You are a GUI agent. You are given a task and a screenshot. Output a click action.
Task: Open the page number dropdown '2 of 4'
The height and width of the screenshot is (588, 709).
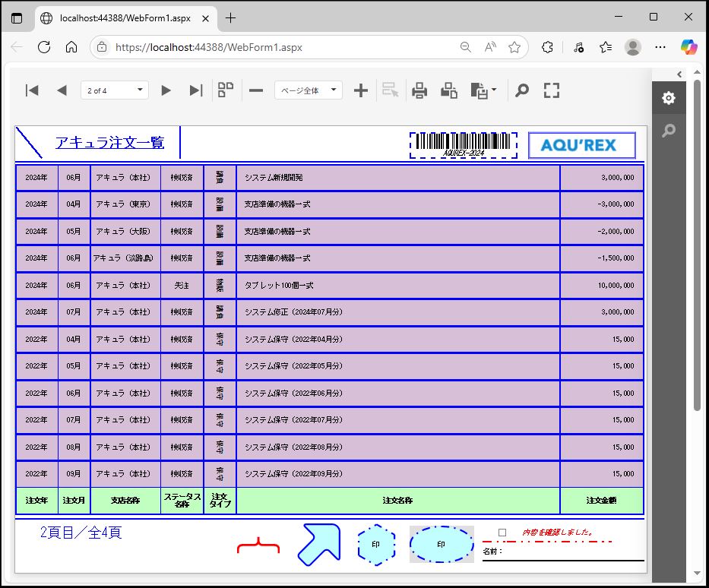pos(114,90)
